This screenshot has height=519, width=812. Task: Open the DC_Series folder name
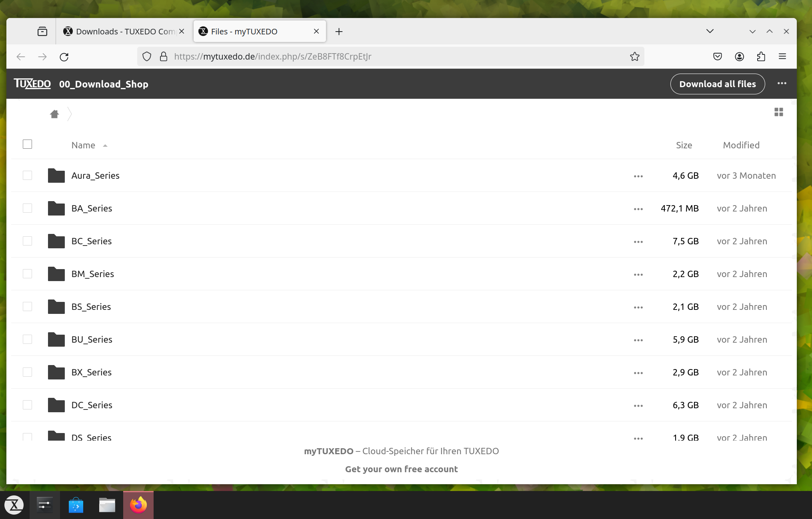coord(92,405)
